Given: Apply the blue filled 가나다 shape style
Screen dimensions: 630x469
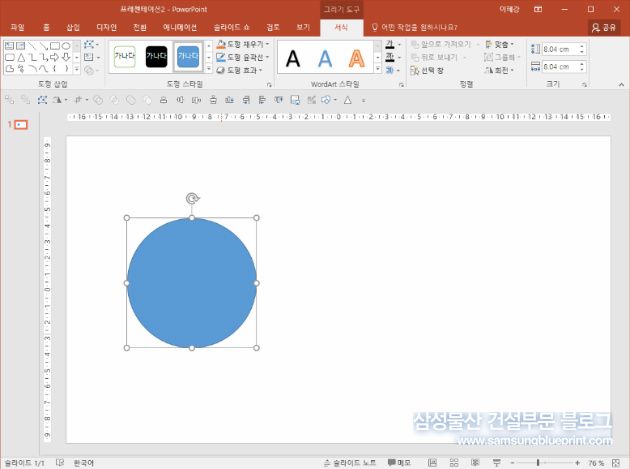Looking at the screenshot, I should (188, 56).
